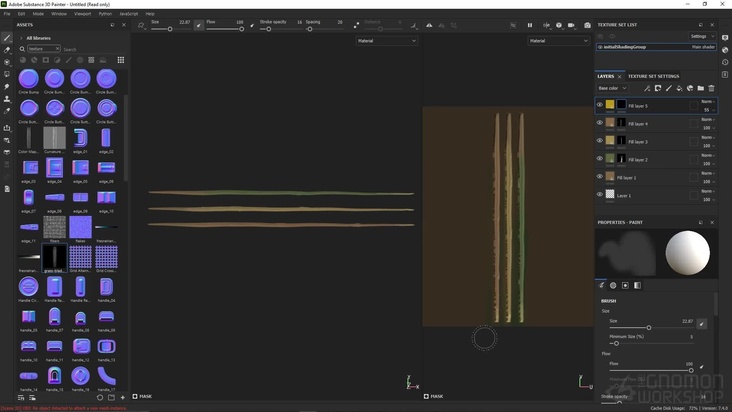Screen dimensions: 732x412
Task: Open the Log document icon in left toolbar
Action: (7, 189)
